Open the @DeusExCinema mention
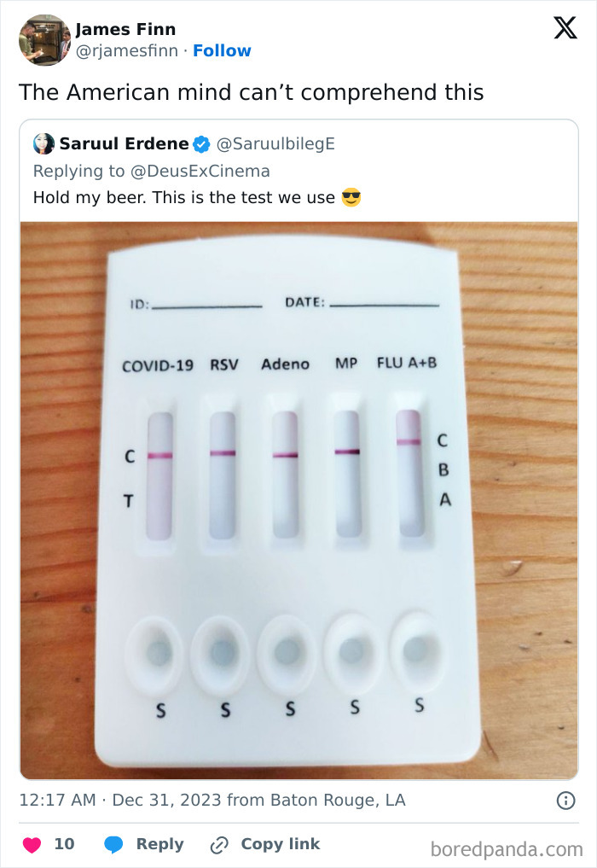Screen dimensions: 597x868 200,171
